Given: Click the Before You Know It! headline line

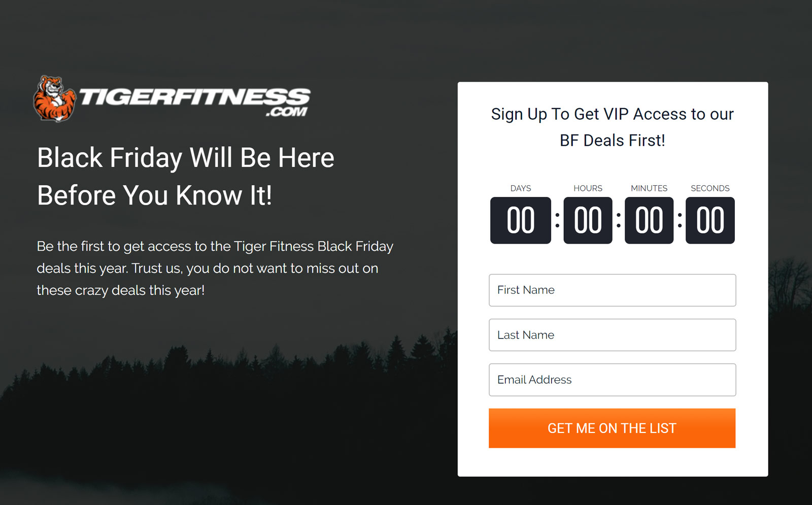Looking at the screenshot, I should coord(155,195).
